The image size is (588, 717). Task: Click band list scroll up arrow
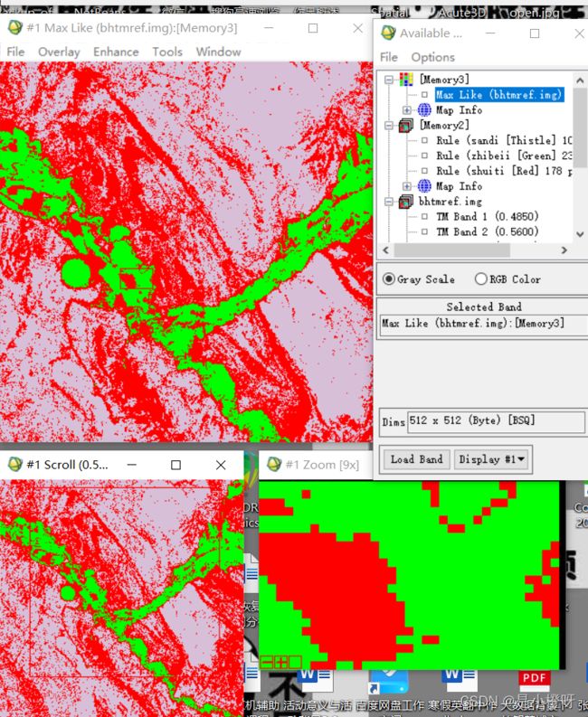(x=580, y=80)
